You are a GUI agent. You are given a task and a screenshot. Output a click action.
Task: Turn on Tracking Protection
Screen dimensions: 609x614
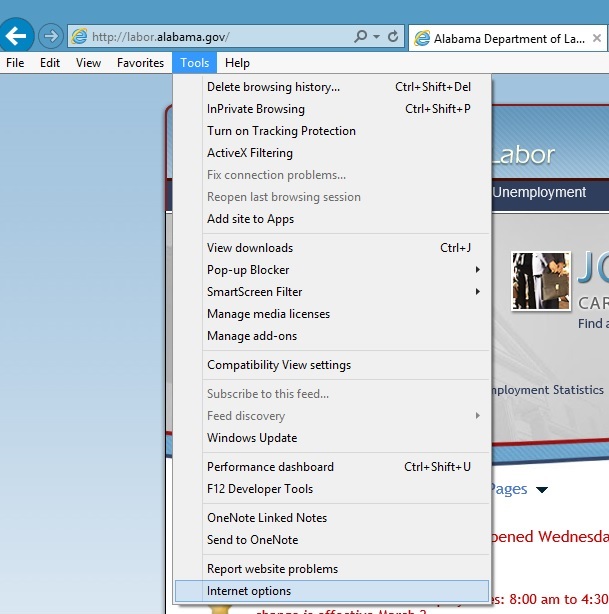click(281, 131)
